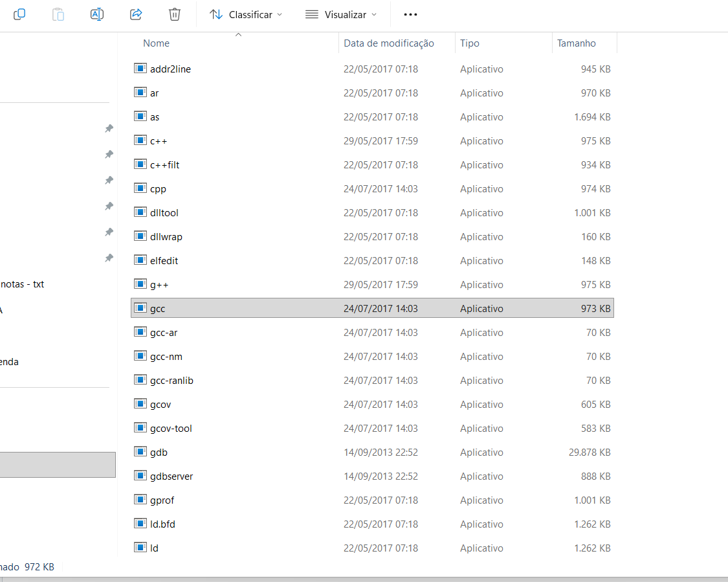Click the gdb application file icon
This screenshot has height=582, width=728.
(140, 452)
